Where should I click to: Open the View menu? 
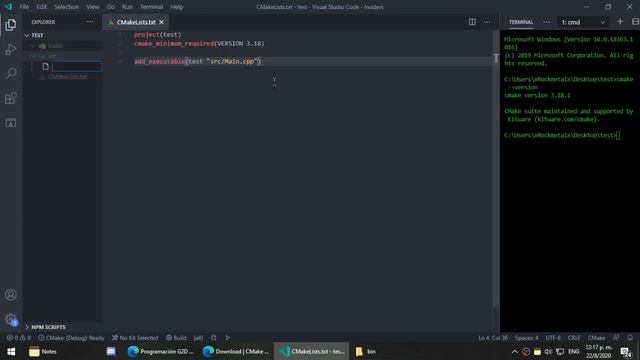tap(92, 7)
